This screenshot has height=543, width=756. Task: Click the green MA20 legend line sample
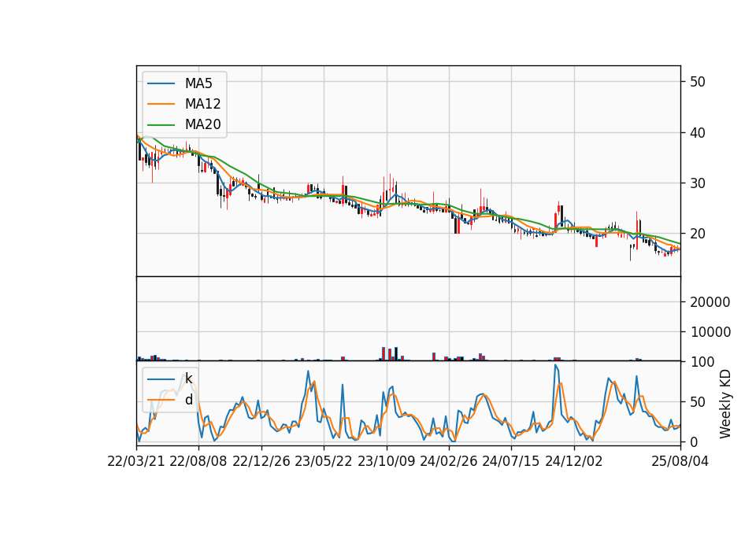161,125
